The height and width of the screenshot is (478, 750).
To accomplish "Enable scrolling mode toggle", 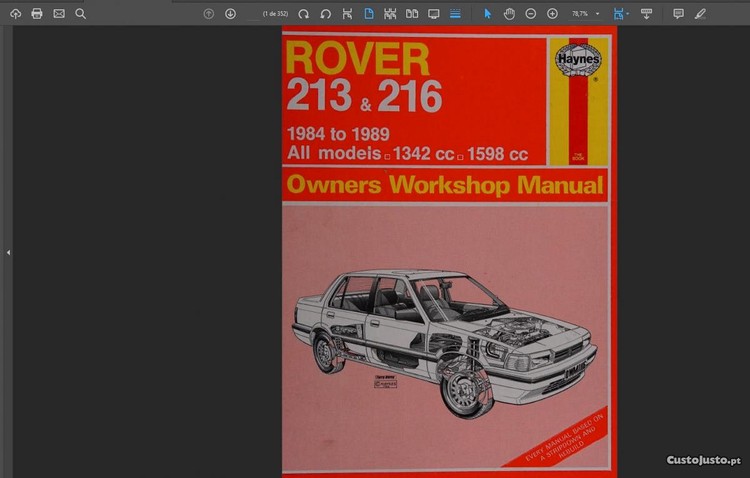I will pos(455,14).
